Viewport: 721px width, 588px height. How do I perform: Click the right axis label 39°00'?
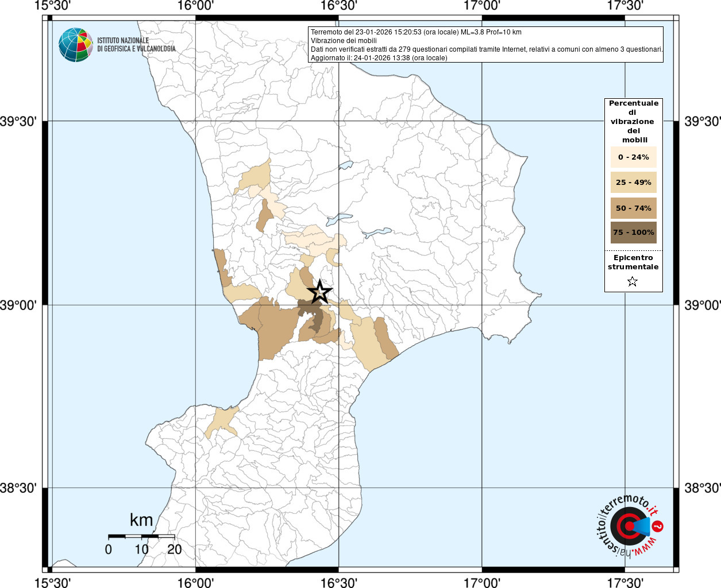click(x=702, y=305)
